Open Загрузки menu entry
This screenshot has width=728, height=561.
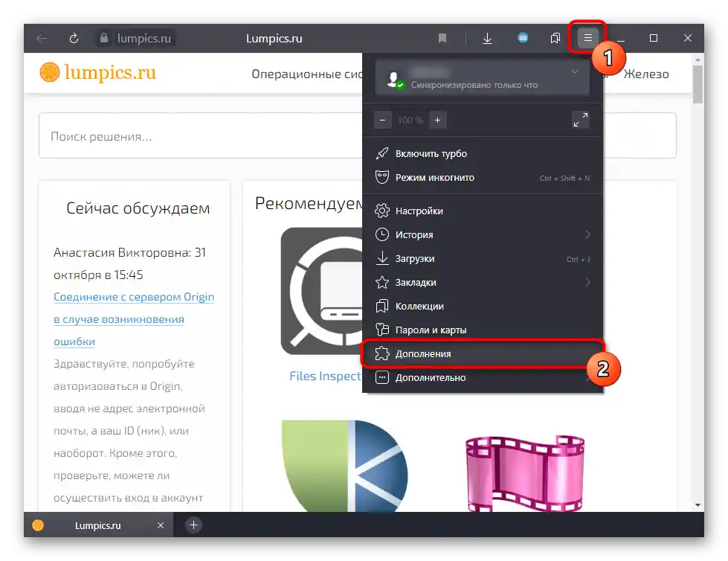pyautogui.click(x=483, y=258)
